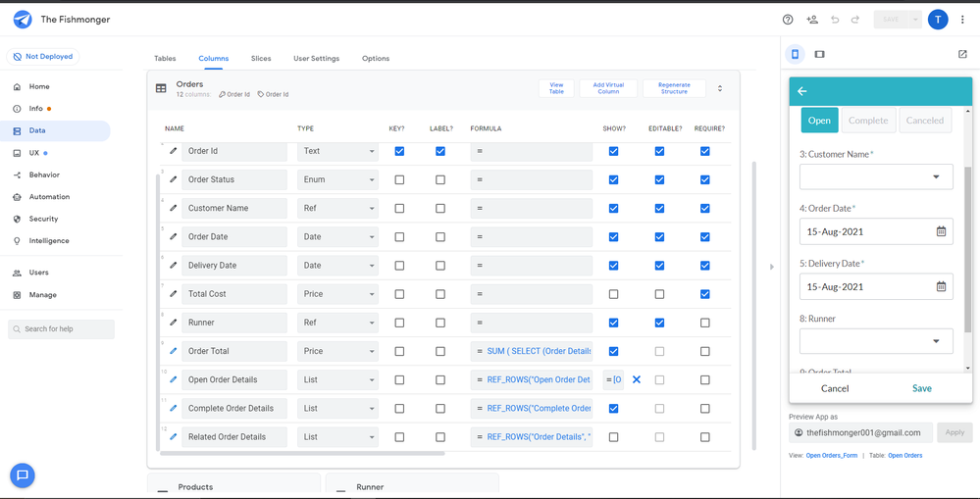Switch preview to mobile phone view

[x=795, y=54]
